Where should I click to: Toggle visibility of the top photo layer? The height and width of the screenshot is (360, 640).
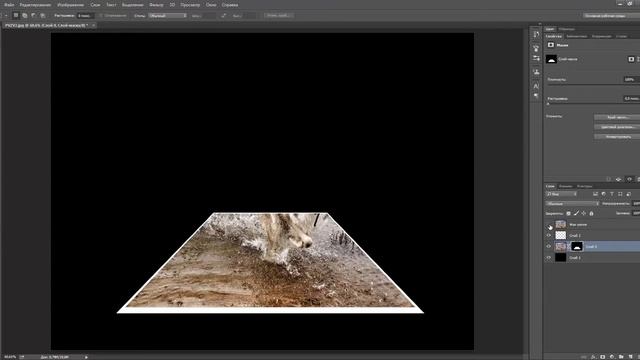[x=549, y=225]
